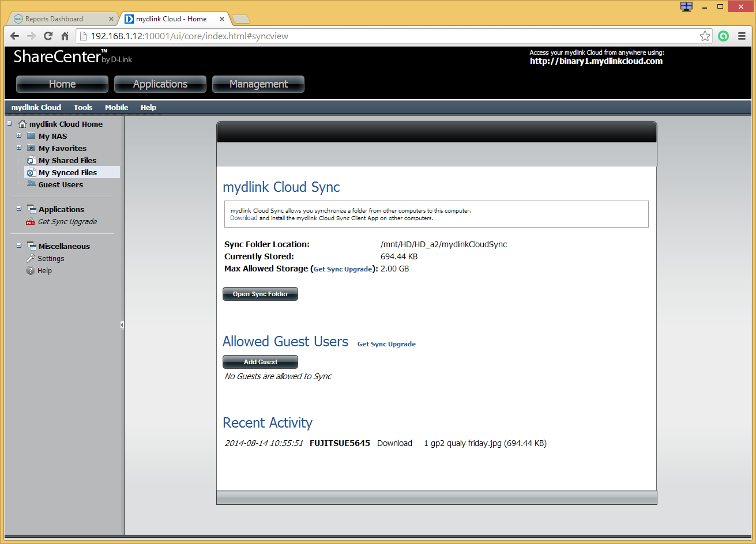This screenshot has height=544, width=756.
Task: Open the browser home page icon
Action: (x=65, y=36)
